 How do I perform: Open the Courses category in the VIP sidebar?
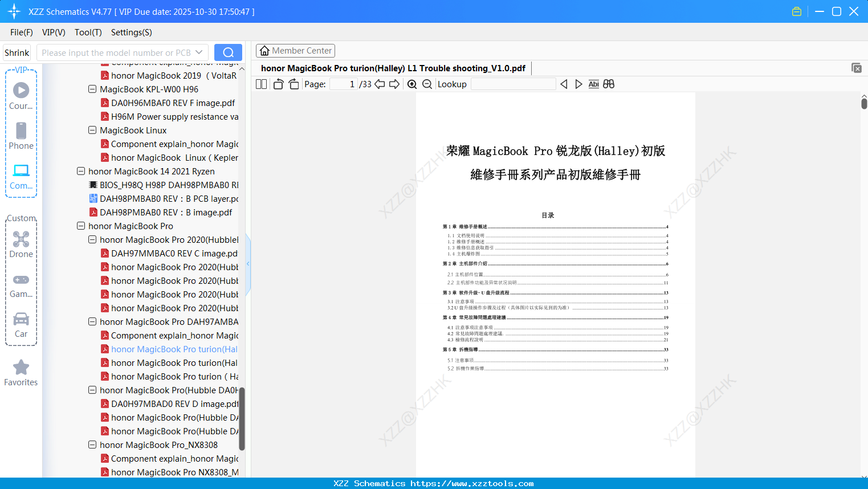(x=21, y=96)
